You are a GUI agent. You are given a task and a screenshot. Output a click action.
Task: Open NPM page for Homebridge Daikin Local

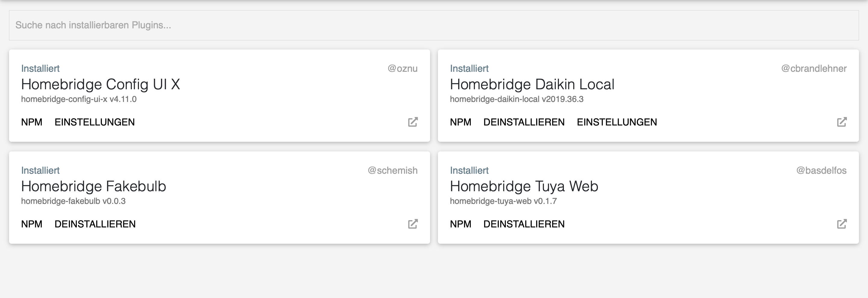(461, 122)
